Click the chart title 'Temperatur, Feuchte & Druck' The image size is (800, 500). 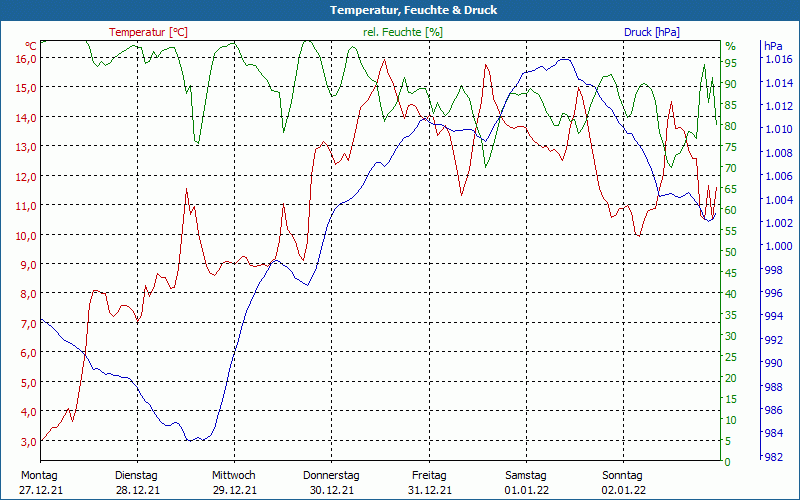pyautogui.click(x=413, y=10)
